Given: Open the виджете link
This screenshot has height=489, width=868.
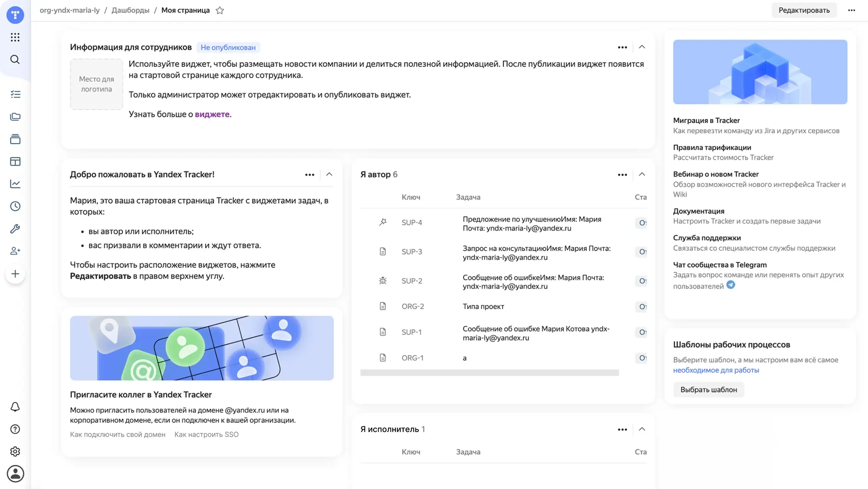Looking at the screenshot, I should click(212, 114).
